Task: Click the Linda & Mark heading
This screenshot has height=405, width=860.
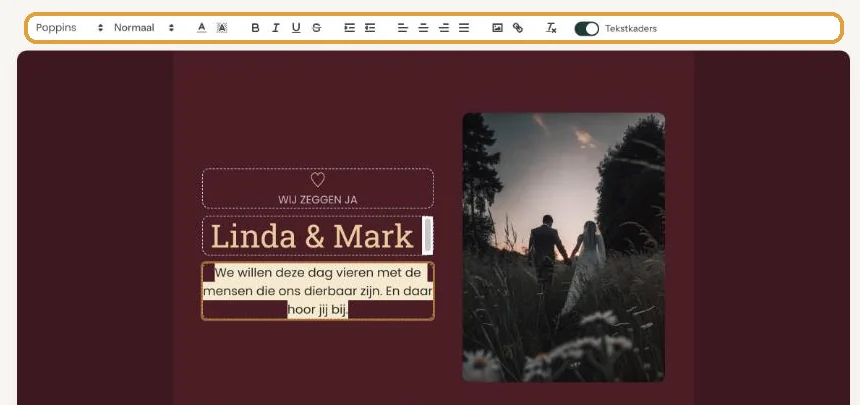Action: tap(312, 237)
